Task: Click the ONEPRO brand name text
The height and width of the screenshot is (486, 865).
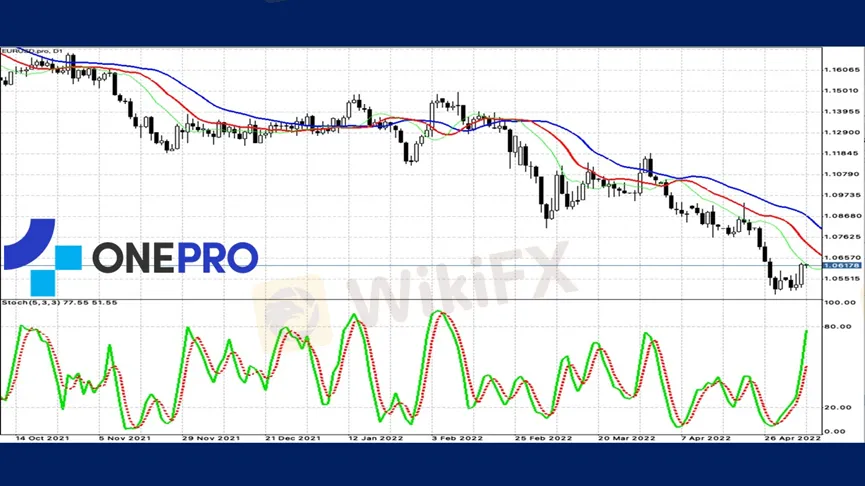Action: [x=175, y=257]
